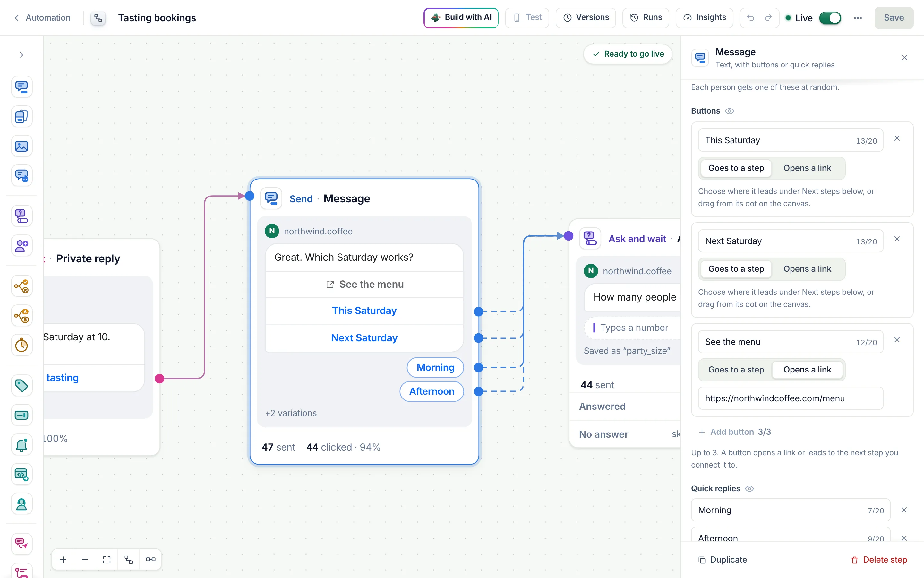Click the zoom in plus icon
The height and width of the screenshot is (578, 924).
[64, 560]
